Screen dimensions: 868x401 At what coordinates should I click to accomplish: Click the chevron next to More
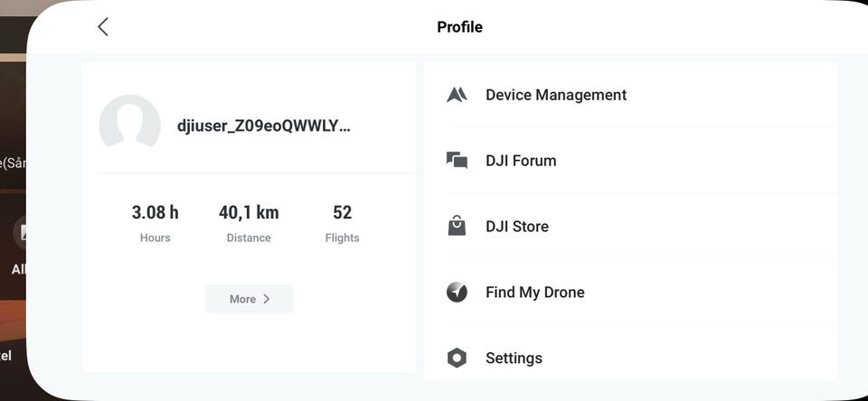coord(266,299)
